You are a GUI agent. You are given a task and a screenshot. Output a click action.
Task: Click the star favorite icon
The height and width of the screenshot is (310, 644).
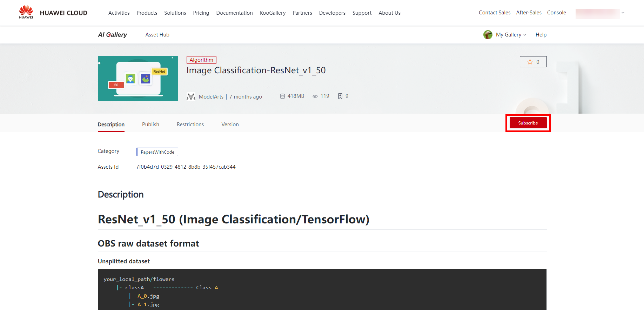tap(530, 62)
